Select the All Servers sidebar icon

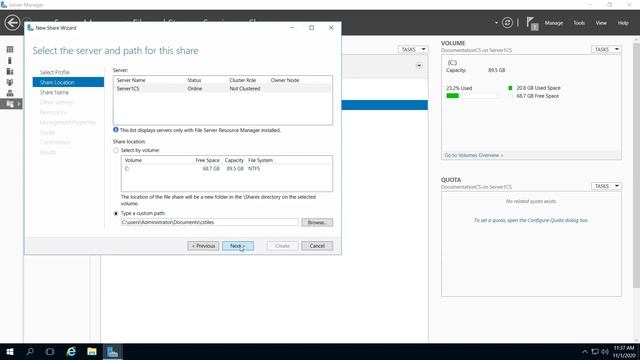[x=10, y=71]
